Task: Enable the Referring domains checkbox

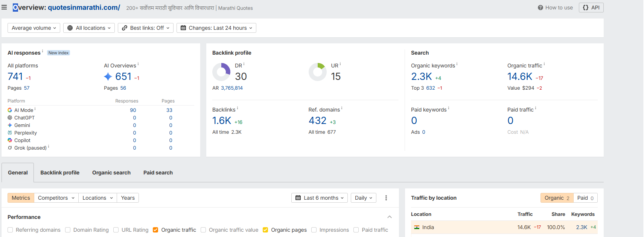Action: point(10,230)
